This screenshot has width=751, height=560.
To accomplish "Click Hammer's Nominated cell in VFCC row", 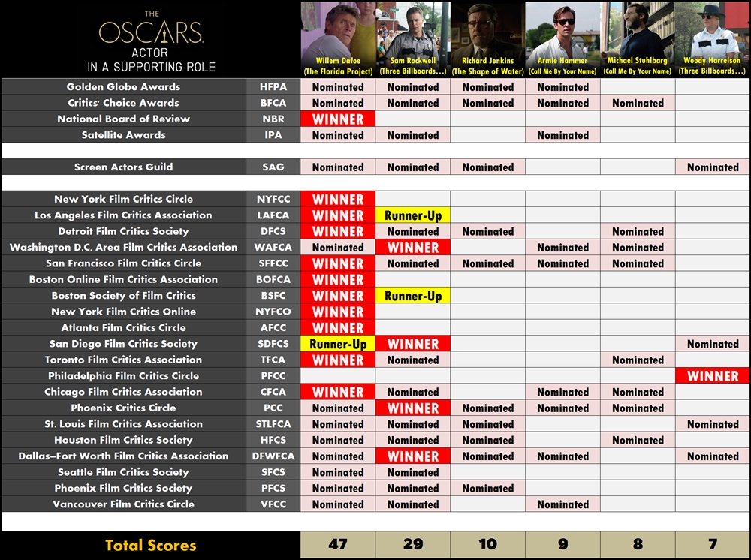I will (562, 504).
